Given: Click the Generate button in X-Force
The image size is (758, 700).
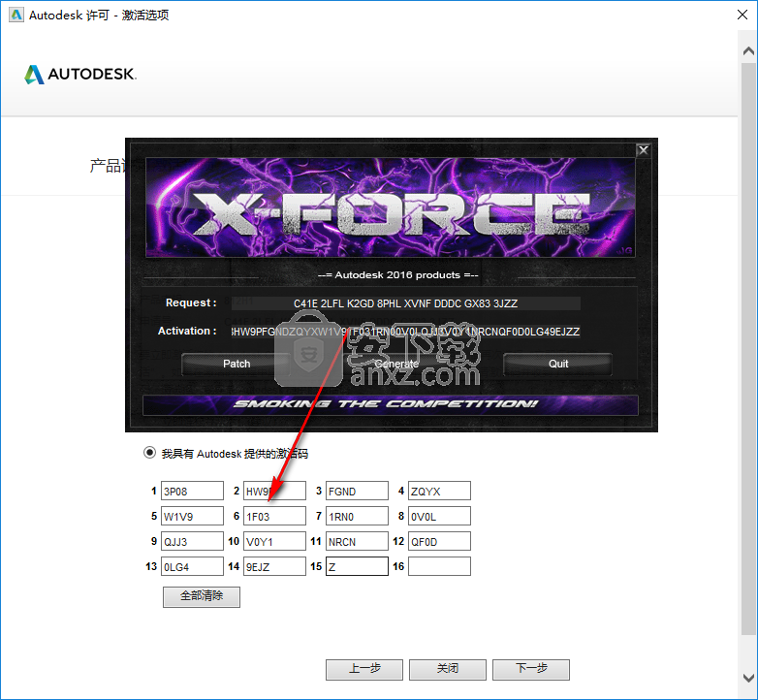Looking at the screenshot, I should point(396,364).
